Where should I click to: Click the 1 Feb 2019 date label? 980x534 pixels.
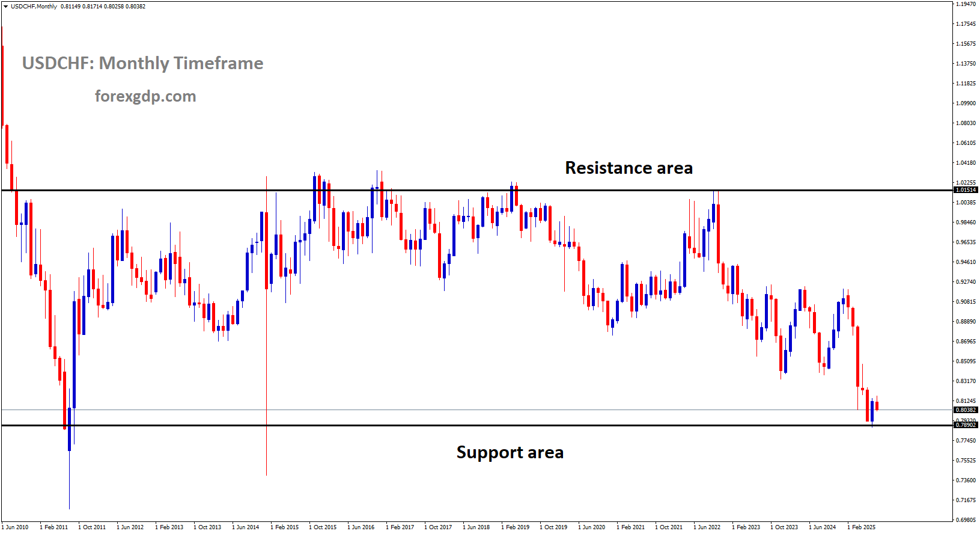pos(516,527)
